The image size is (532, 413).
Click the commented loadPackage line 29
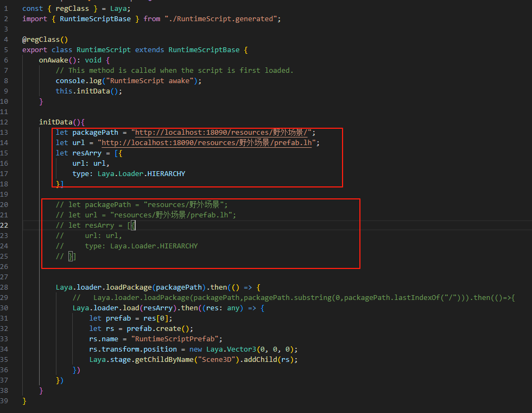tap(294, 298)
